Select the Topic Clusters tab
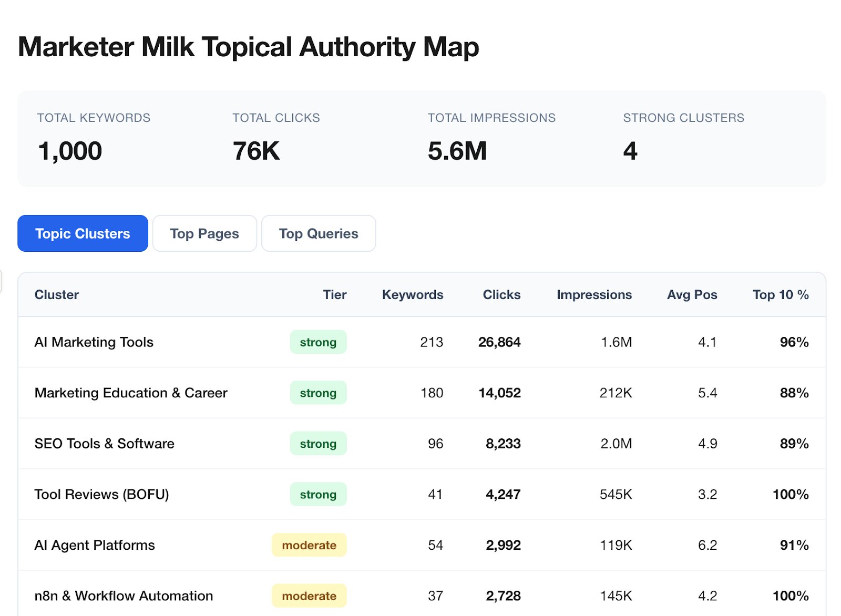This screenshot has height=616, width=841. click(x=82, y=233)
